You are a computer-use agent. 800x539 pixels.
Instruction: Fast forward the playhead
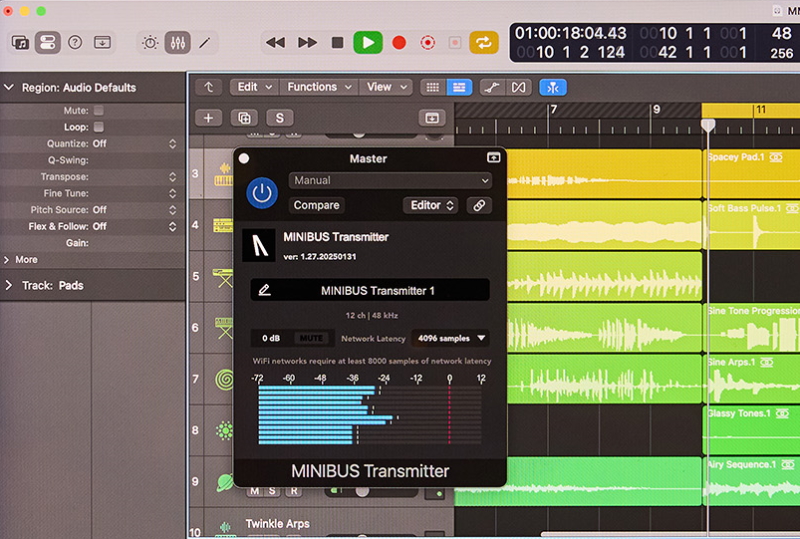[x=307, y=42]
